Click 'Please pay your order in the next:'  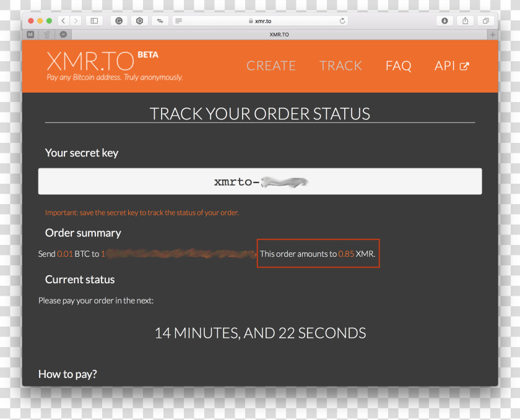[x=96, y=301]
